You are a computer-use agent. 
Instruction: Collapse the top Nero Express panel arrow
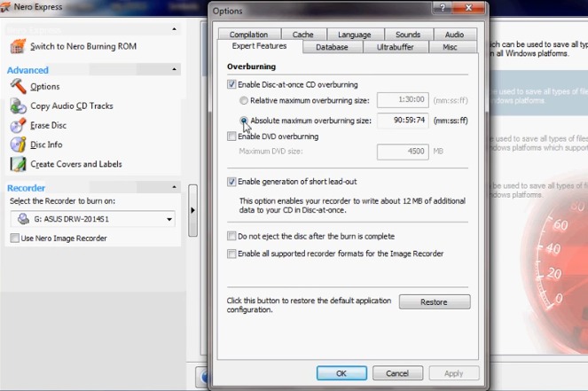[x=174, y=29]
